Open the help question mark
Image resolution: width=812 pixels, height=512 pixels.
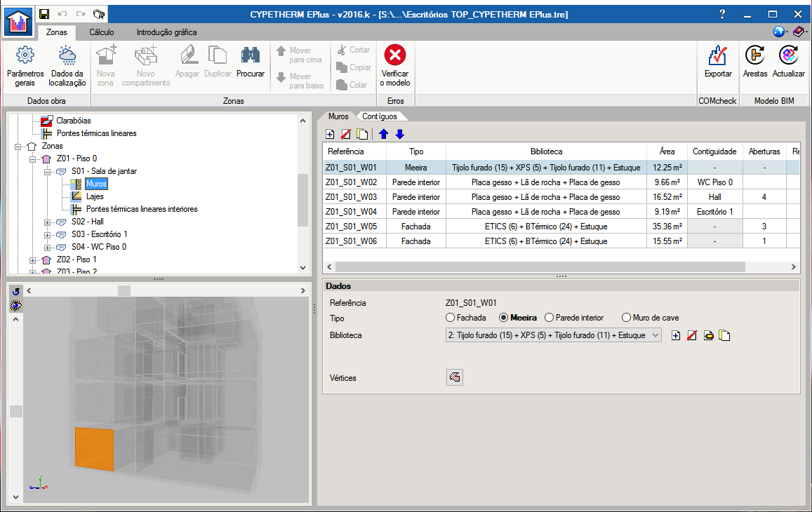point(722,14)
